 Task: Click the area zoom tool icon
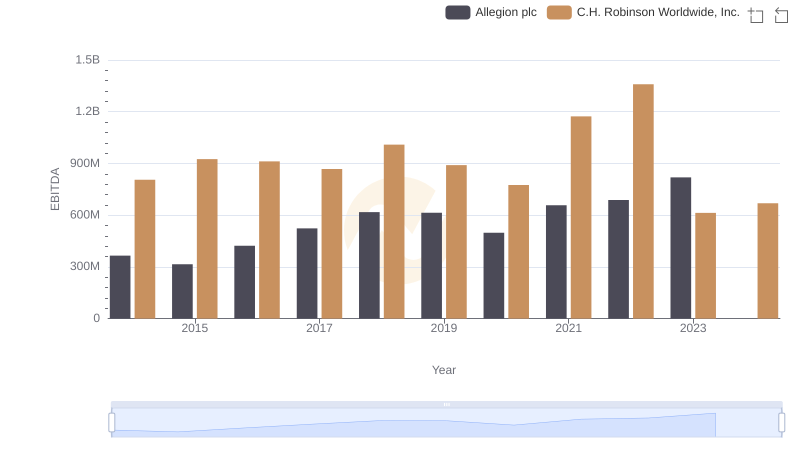point(756,15)
